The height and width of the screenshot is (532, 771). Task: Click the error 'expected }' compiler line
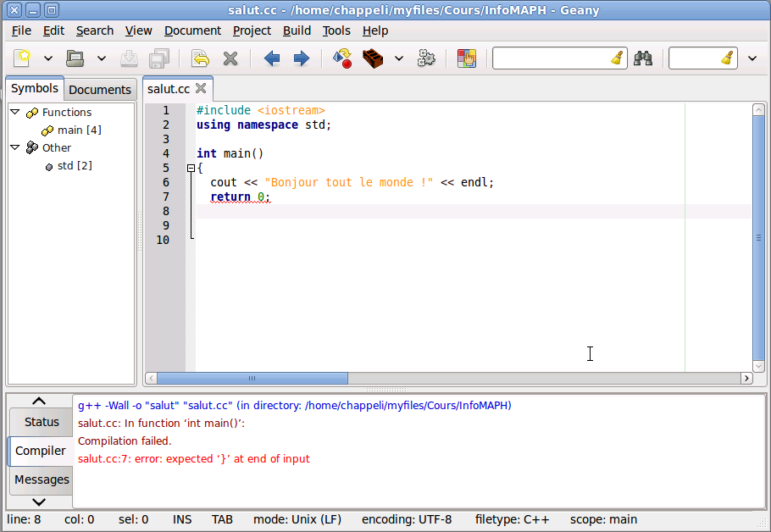click(x=194, y=459)
